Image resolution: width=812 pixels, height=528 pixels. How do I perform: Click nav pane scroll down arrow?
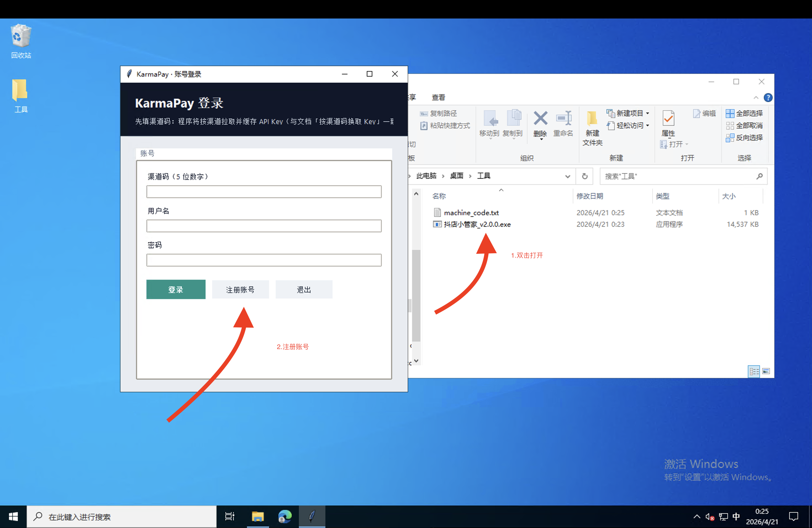(x=416, y=361)
